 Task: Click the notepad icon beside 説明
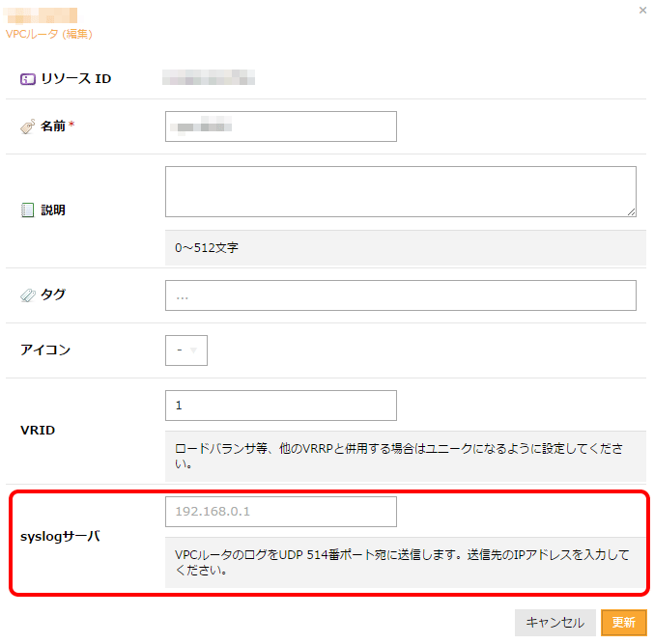(x=28, y=210)
